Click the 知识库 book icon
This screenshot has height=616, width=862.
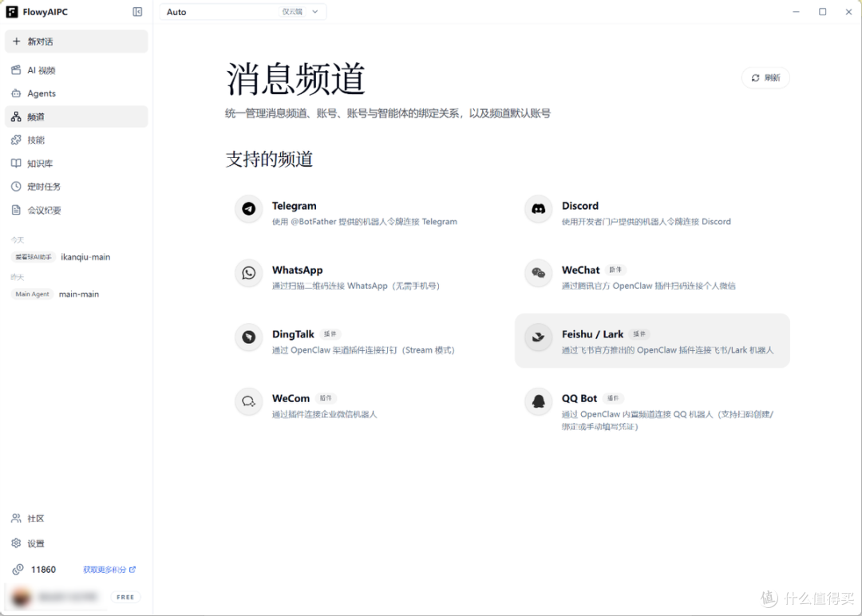pyautogui.click(x=16, y=164)
